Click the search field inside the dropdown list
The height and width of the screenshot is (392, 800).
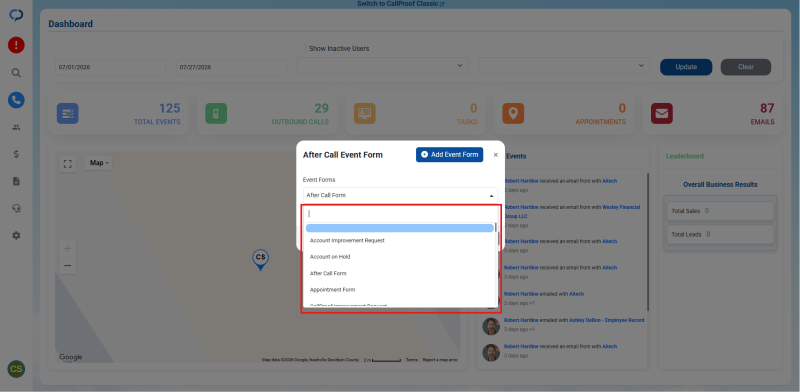(400, 213)
